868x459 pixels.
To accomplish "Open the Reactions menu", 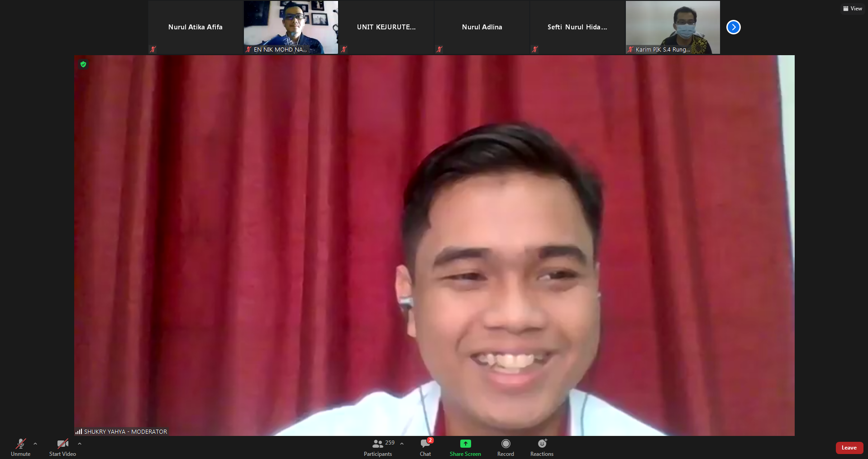I will [x=542, y=444].
